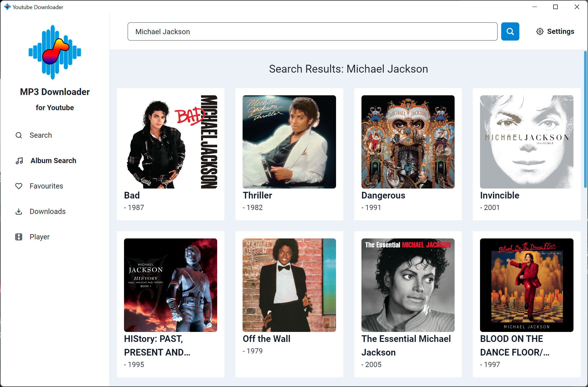Click Windows title bar application icon
The image size is (588, 387).
6,6
